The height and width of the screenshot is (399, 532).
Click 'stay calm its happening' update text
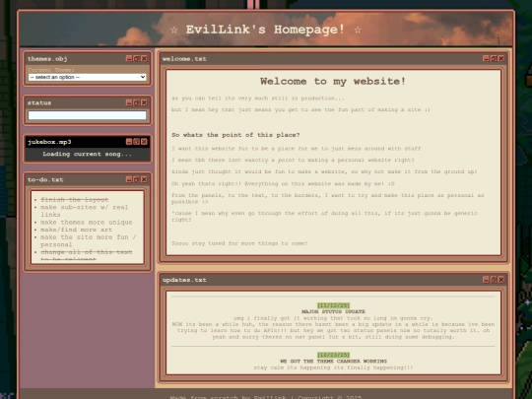click(x=333, y=367)
